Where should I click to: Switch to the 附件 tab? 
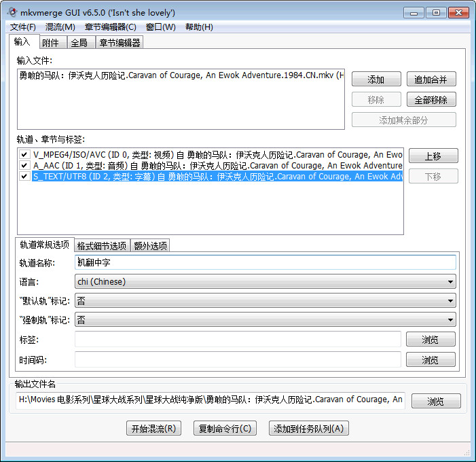tap(51, 43)
